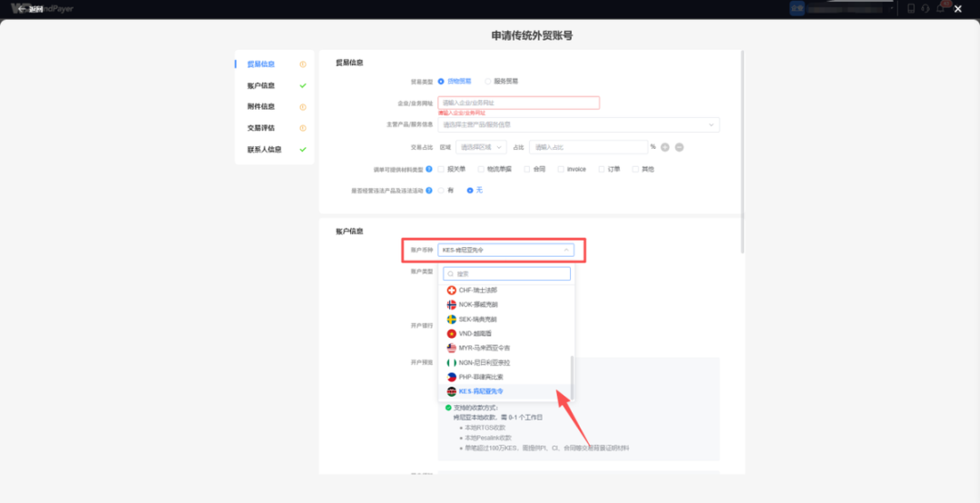This screenshot has width=980, height=503.
Task: Click the 本地RTGS收款 bullet text
Action: tap(486, 428)
